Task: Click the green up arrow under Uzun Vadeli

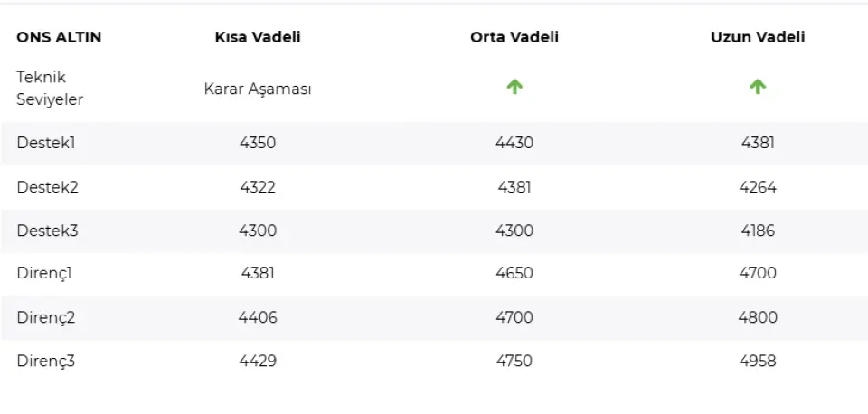Action: tap(758, 87)
